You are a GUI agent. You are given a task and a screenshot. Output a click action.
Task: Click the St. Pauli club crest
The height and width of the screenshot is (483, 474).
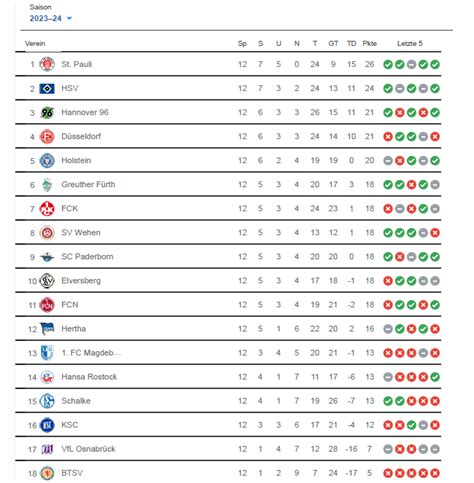(x=47, y=64)
